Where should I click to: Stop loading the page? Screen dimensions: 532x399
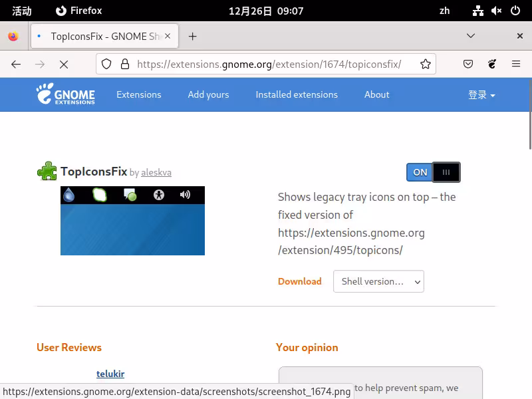point(64,64)
